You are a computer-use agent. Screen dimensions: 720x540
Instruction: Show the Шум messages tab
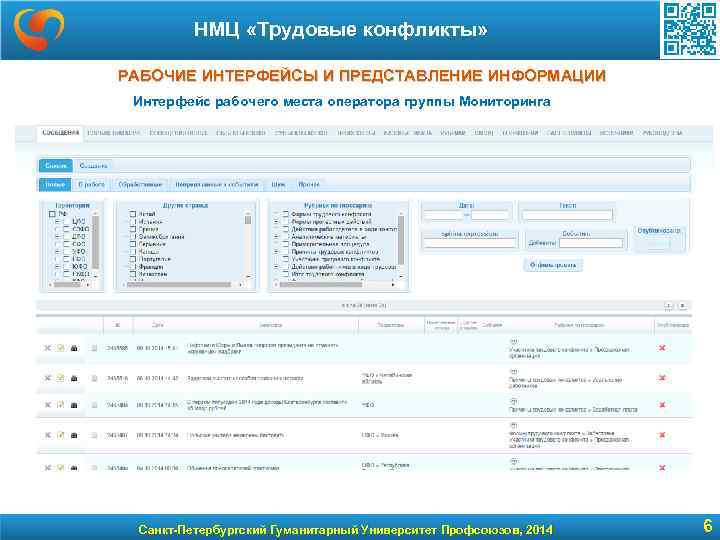[278, 185]
